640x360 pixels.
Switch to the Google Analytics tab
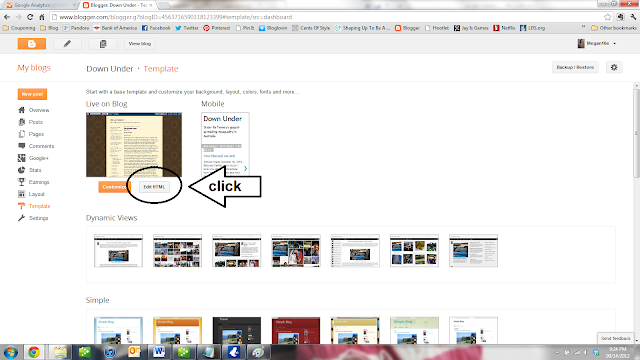39,5
